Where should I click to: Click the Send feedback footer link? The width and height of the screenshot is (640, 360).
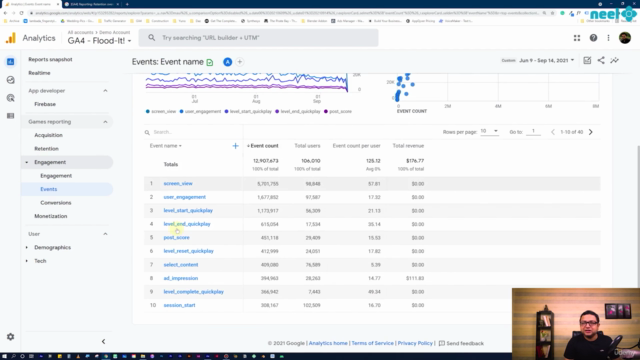pos(461,343)
